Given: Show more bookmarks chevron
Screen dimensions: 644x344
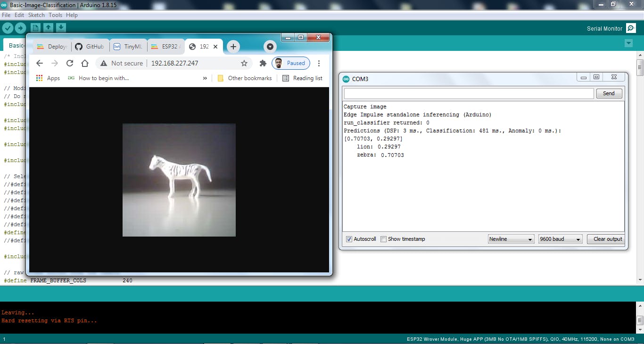Looking at the screenshot, I should [205, 78].
